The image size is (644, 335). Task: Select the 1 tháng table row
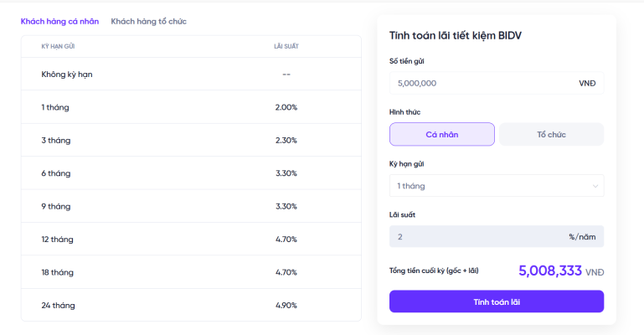click(x=191, y=107)
